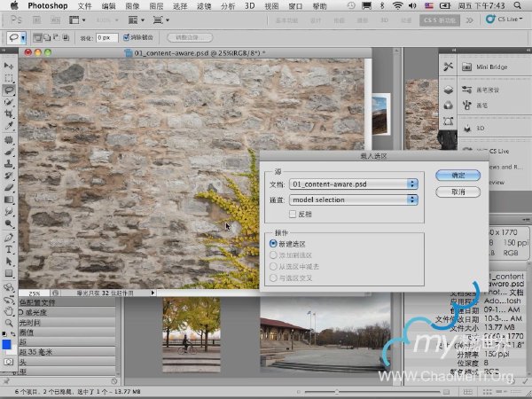The width and height of the screenshot is (532, 399).
Task: Open the 3D panel icon
Action: pyautogui.click(x=467, y=129)
